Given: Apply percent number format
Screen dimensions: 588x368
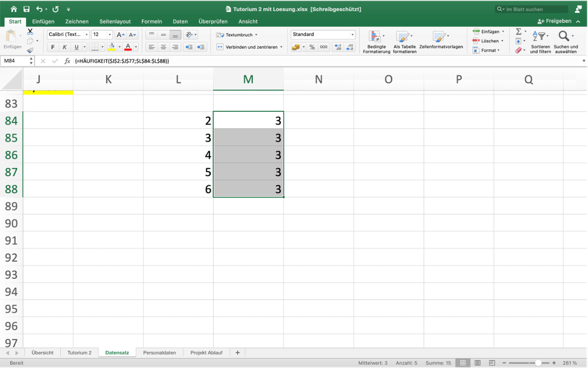Looking at the screenshot, I should [x=312, y=47].
